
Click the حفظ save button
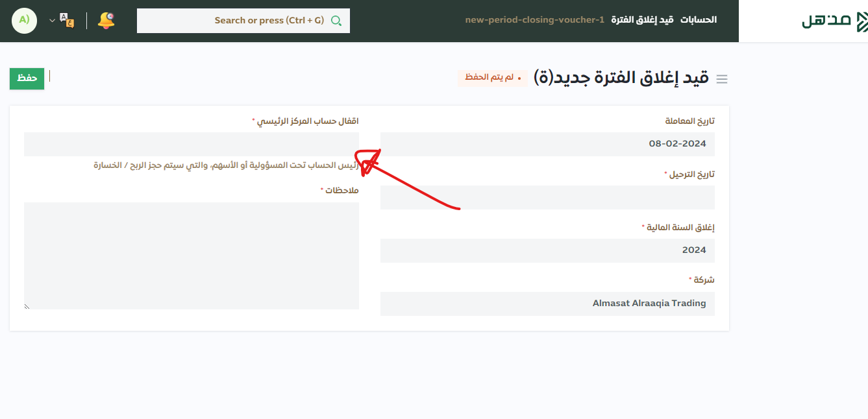coord(27,78)
